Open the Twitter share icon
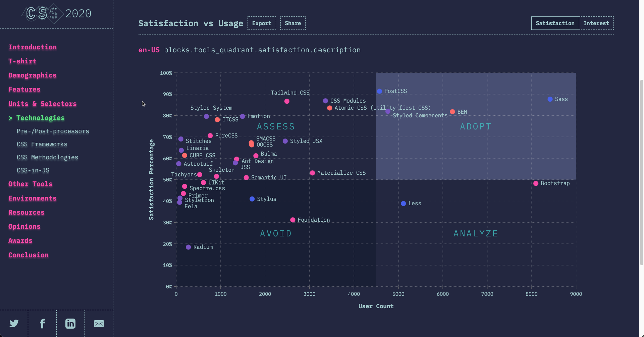The image size is (644, 337). tap(14, 323)
